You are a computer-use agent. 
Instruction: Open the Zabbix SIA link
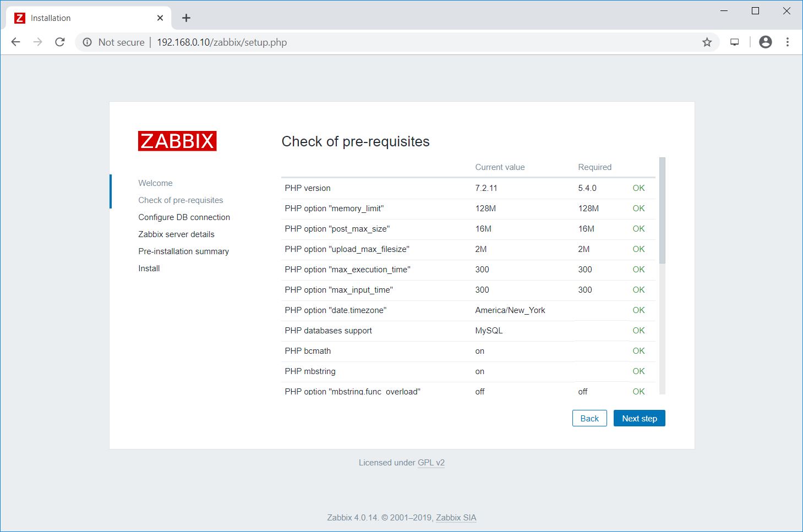tap(456, 518)
